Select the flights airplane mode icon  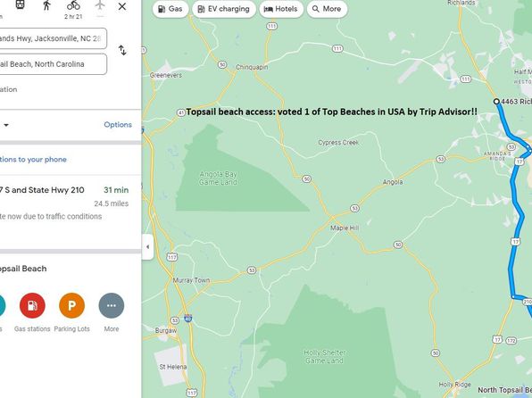click(100, 5)
